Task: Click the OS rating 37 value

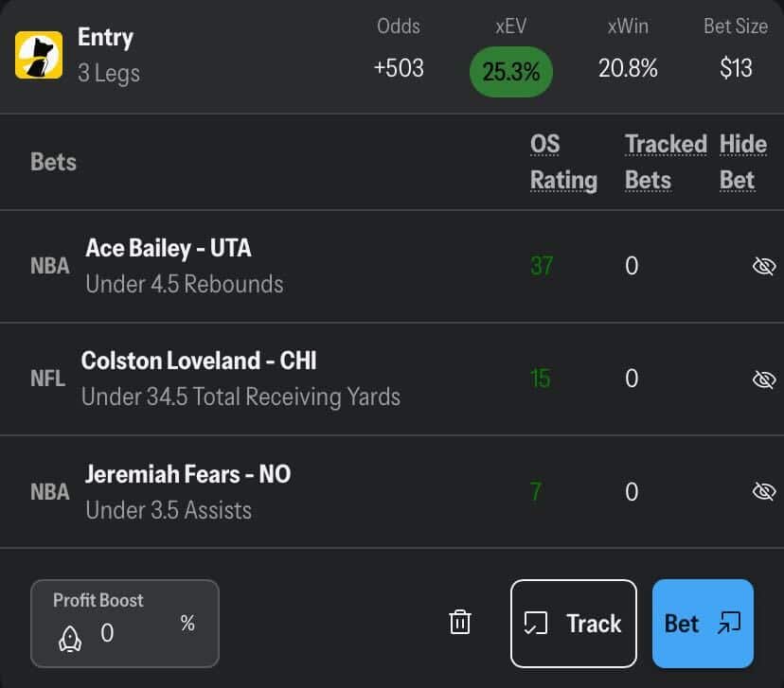Action: (542, 266)
